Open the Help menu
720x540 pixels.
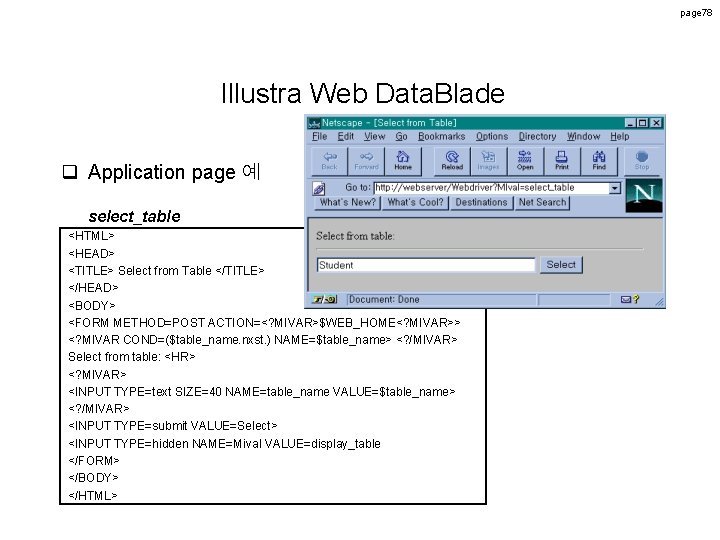point(619,136)
